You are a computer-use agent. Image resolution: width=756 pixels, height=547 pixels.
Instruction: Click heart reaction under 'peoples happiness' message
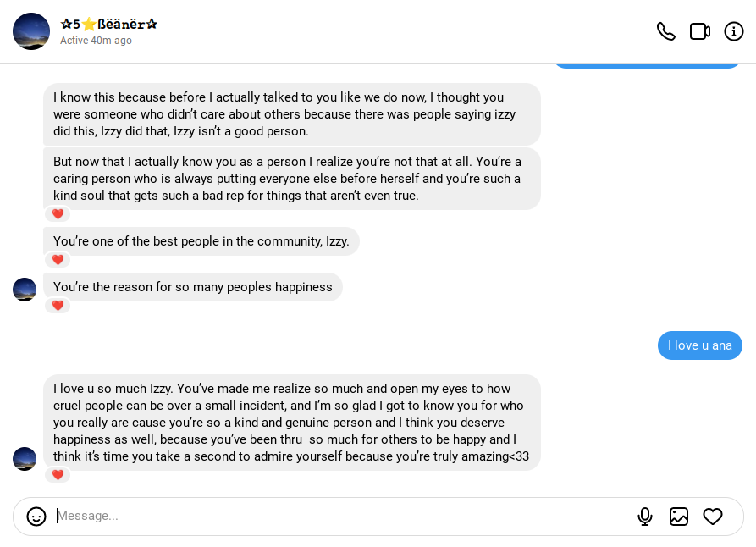(x=58, y=306)
